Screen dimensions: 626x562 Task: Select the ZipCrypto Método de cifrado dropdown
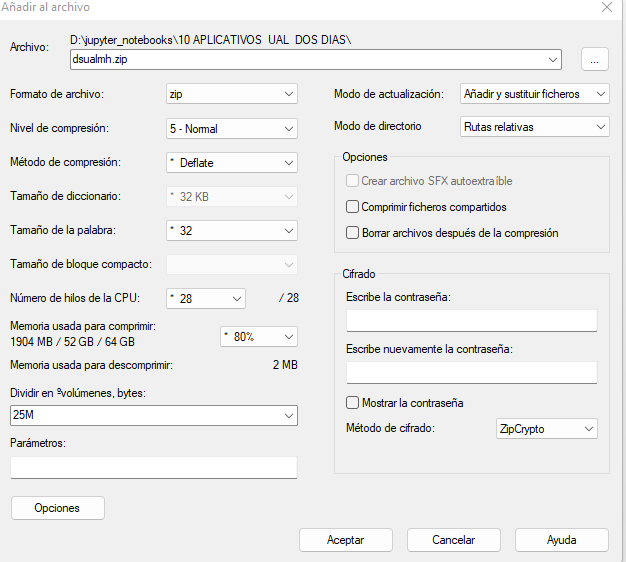pyautogui.click(x=546, y=429)
